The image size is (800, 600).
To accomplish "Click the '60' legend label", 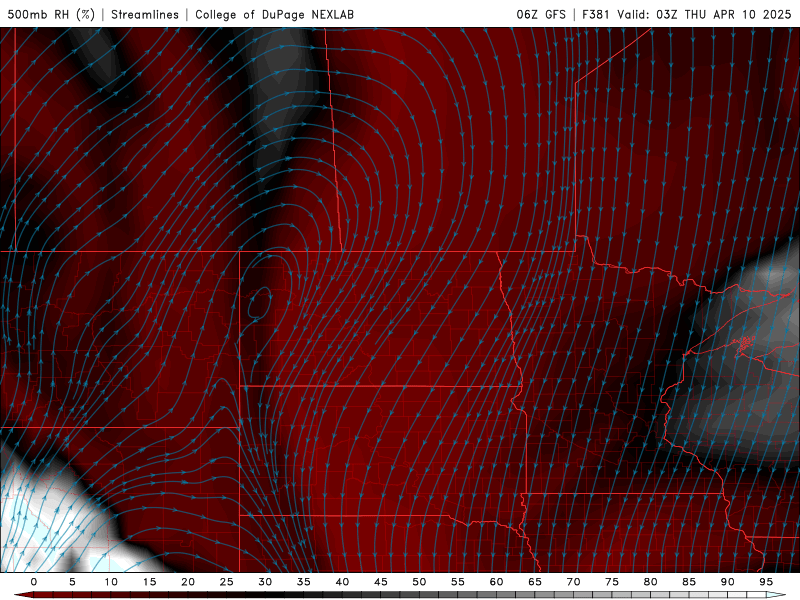I will (496, 582).
